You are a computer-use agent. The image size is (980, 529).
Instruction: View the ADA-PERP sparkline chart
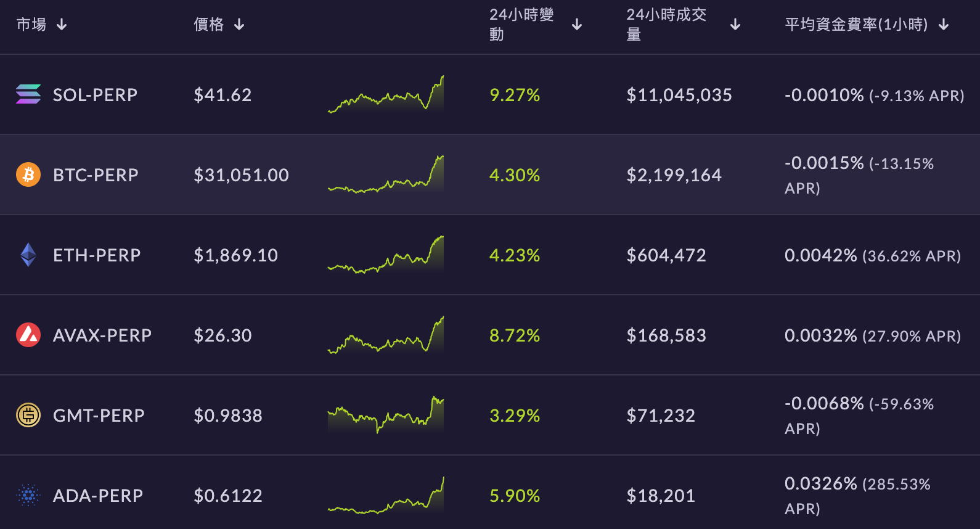pyautogui.click(x=386, y=495)
